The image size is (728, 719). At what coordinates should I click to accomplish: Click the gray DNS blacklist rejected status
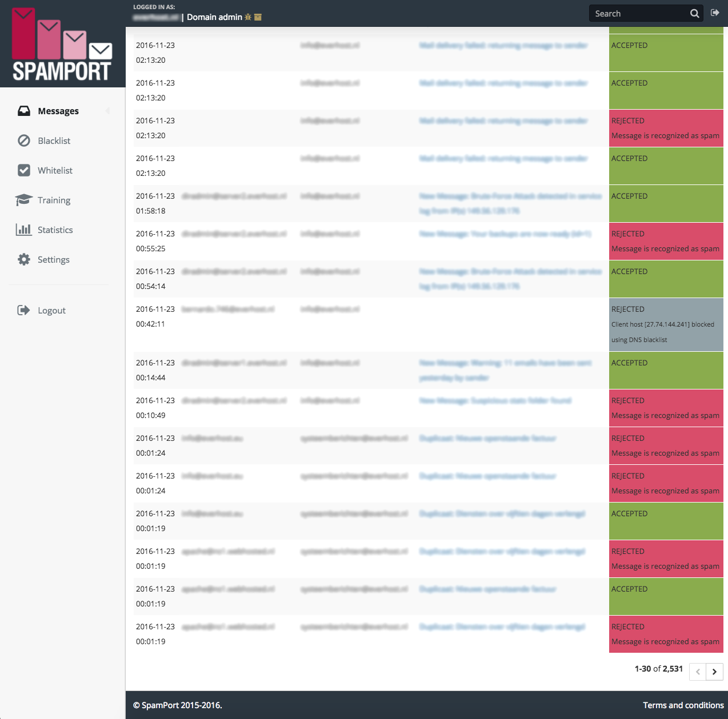[666, 324]
